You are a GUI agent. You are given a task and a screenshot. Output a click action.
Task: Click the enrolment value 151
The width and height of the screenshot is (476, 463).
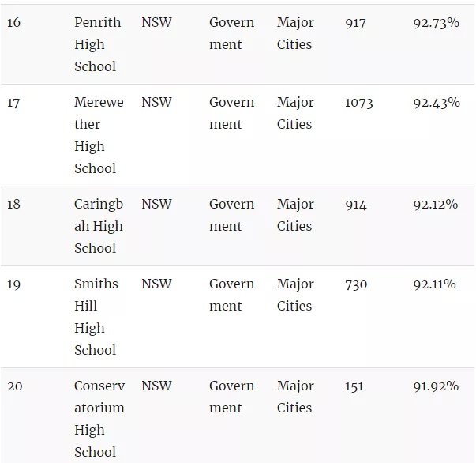click(x=354, y=386)
